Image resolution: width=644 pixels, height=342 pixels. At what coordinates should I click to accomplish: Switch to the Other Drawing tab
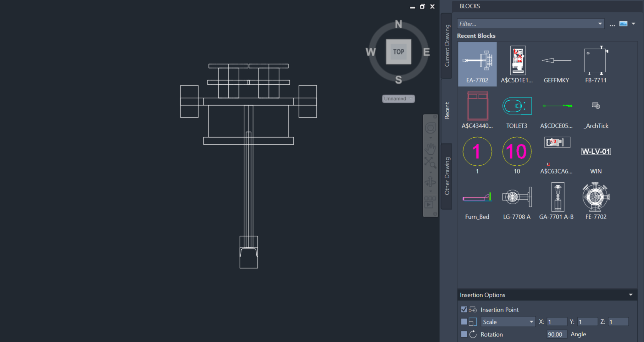tap(447, 176)
